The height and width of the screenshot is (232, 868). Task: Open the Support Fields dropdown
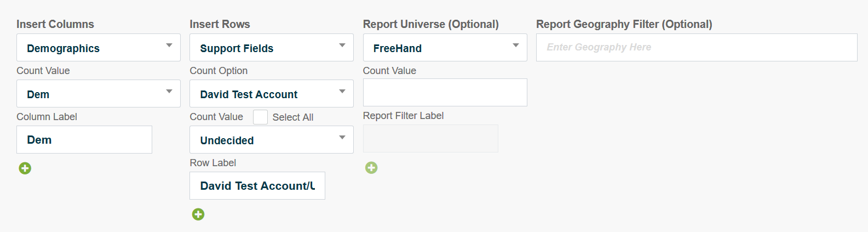pos(271,48)
